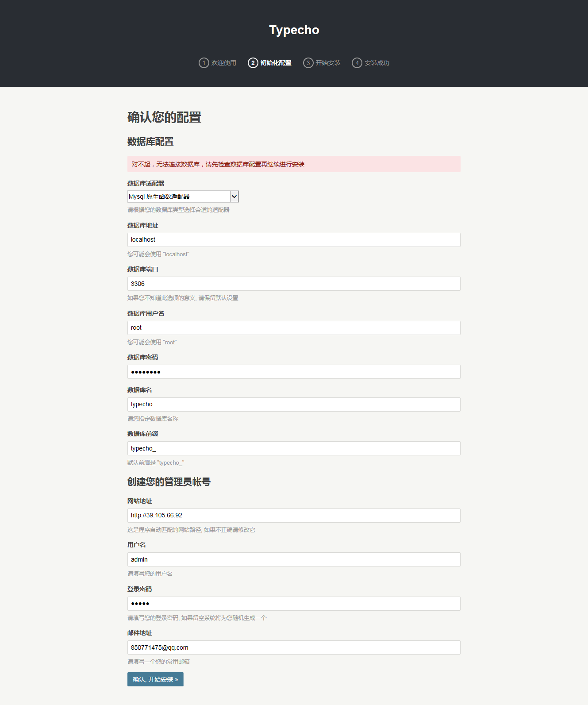Click the 数据库密码 password field
Image resolution: width=588 pixels, height=705 pixels.
(x=294, y=372)
